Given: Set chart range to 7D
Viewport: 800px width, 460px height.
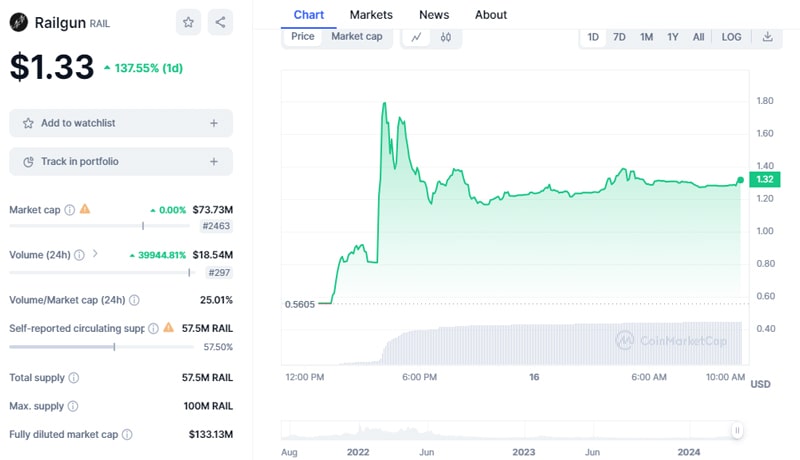Looking at the screenshot, I should pos(619,37).
